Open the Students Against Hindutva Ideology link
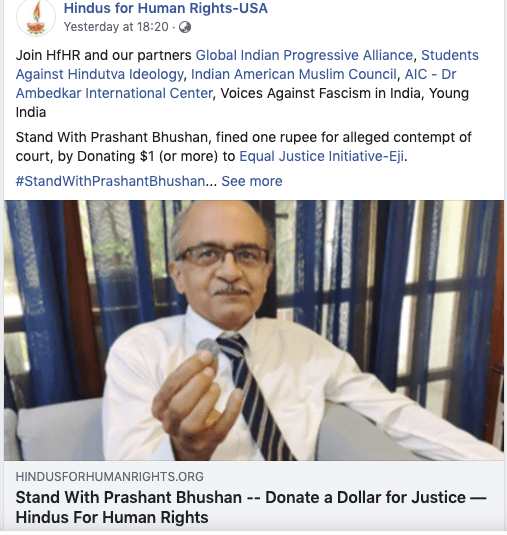Viewport: 507px width, 535px height. pyautogui.click(x=247, y=64)
